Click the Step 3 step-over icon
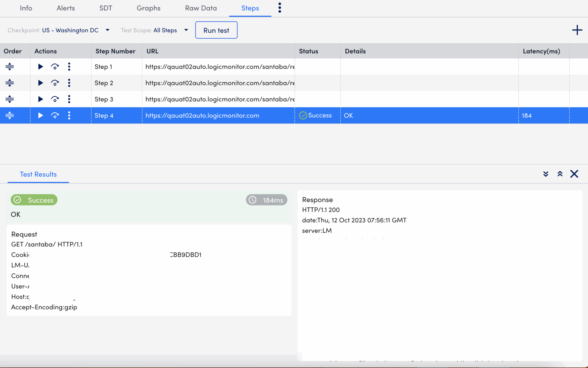 pos(55,99)
